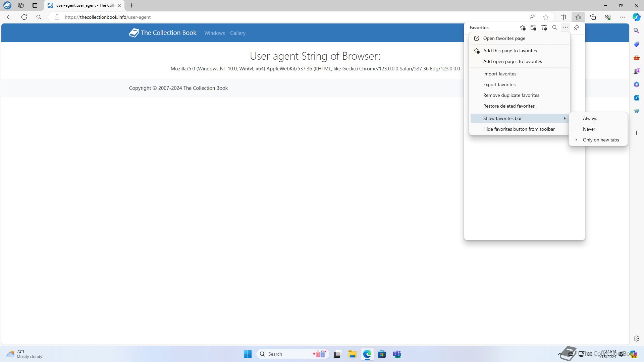Search favorites using panel magnifier

coord(555,27)
